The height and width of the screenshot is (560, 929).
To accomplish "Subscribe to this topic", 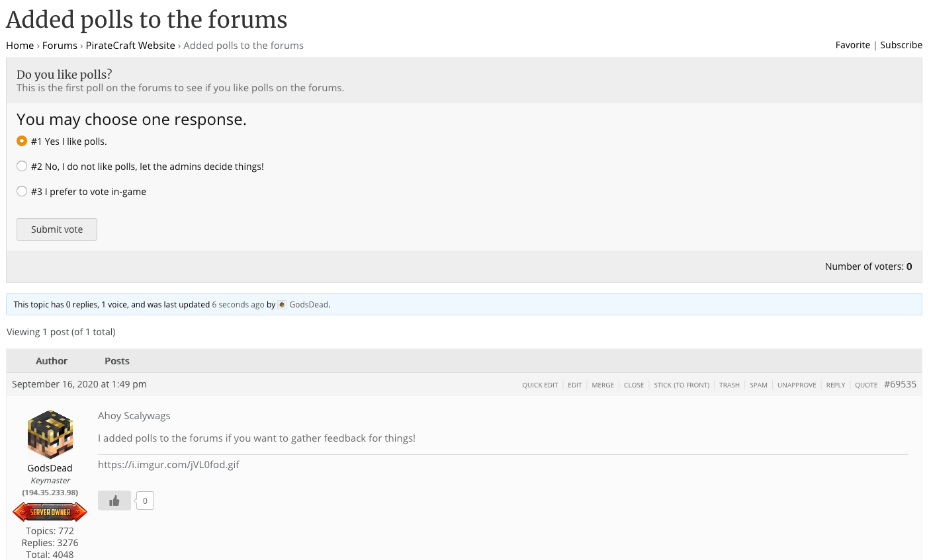I will 901,45.
